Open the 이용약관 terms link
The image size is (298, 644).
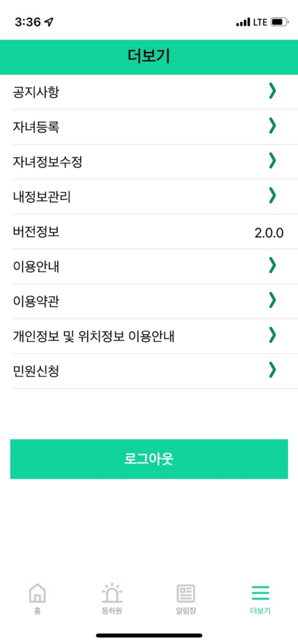pyautogui.click(x=149, y=301)
